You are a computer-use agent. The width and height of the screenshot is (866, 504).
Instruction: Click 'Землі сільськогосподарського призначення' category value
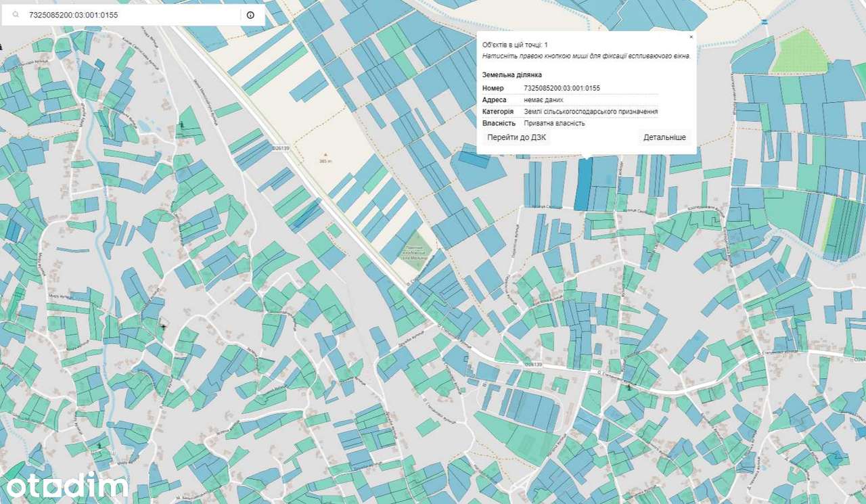[x=591, y=112]
